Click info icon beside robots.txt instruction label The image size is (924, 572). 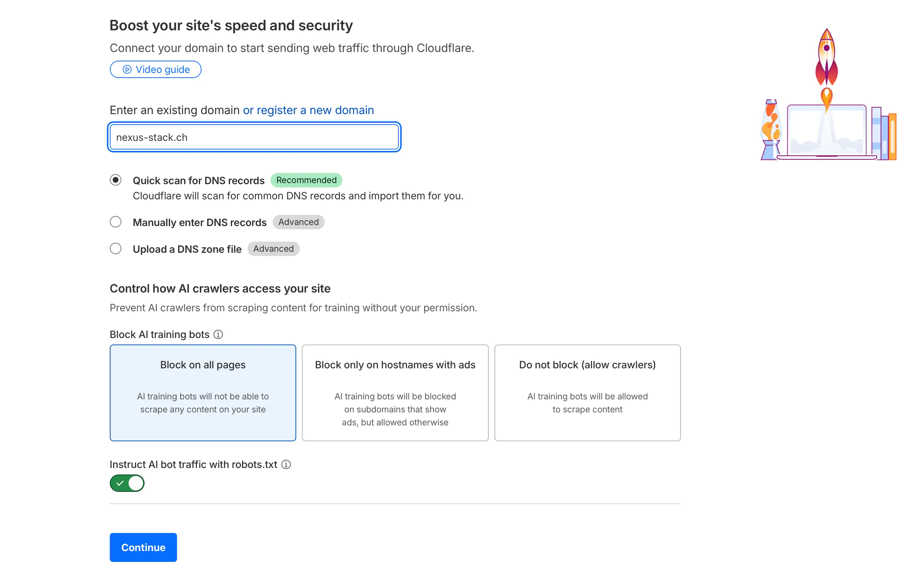286,464
